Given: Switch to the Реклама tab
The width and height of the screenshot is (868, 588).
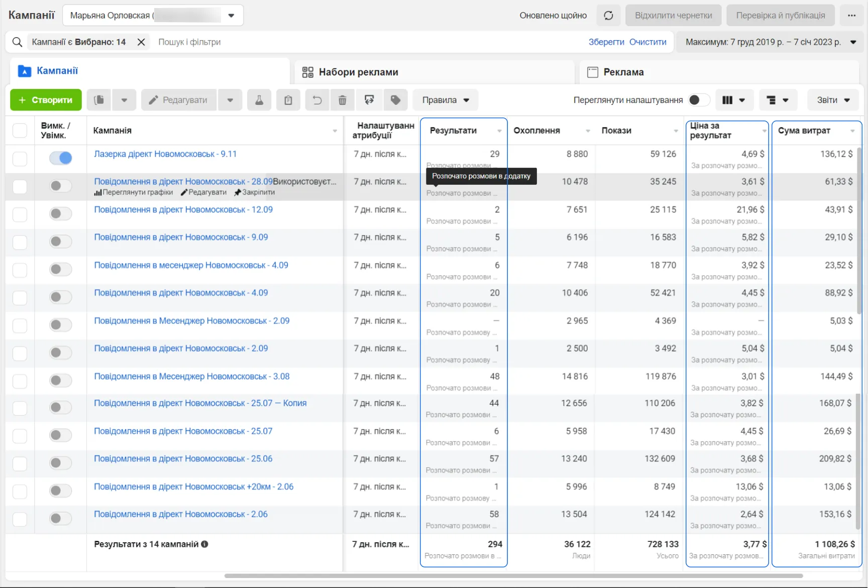Looking at the screenshot, I should tap(719, 72).
